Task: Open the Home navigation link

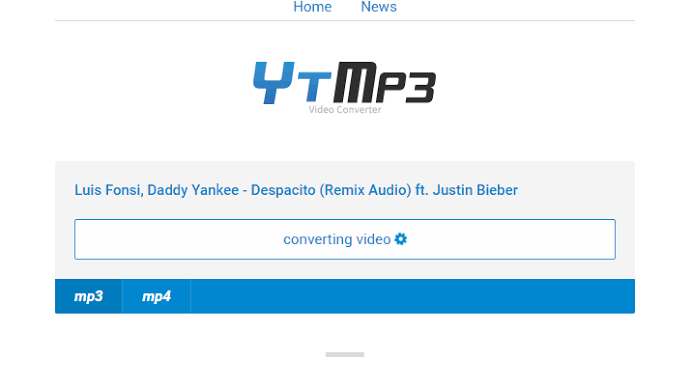Action: (x=312, y=7)
